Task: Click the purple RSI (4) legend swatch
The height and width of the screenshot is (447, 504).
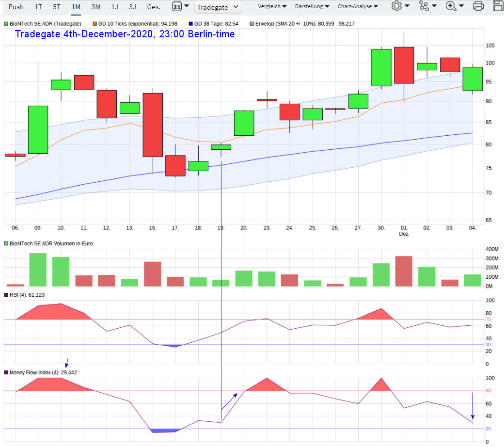Action: pos(6,295)
